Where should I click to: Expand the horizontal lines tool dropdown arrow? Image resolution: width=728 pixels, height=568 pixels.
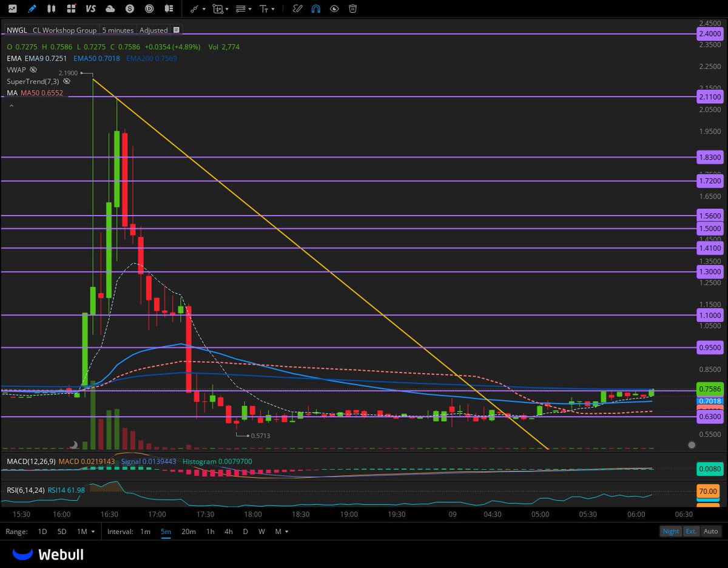pyautogui.click(x=251, y=9)
